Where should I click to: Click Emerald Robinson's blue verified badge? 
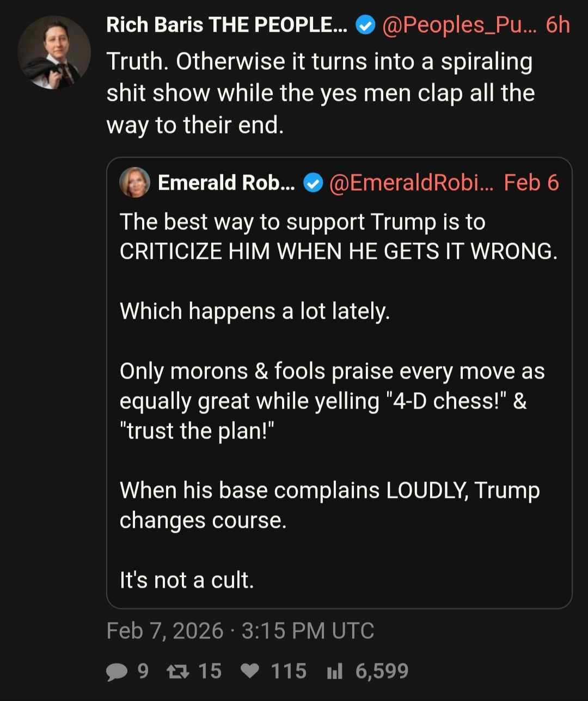(x=313, y=184)
